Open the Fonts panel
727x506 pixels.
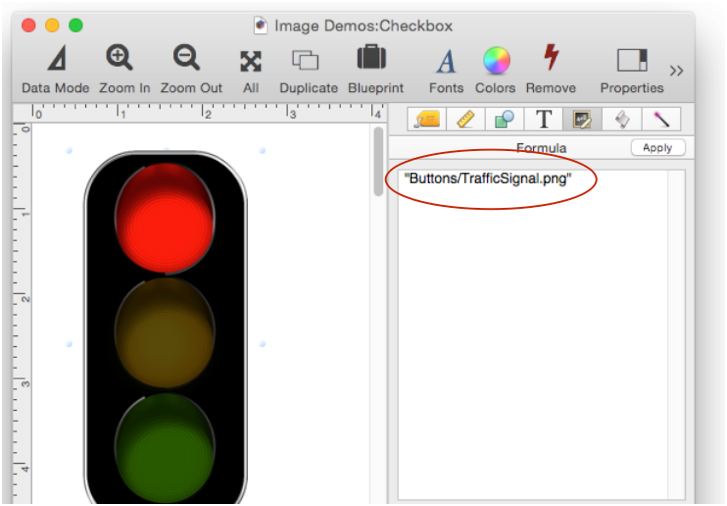(x=446, y=69)
